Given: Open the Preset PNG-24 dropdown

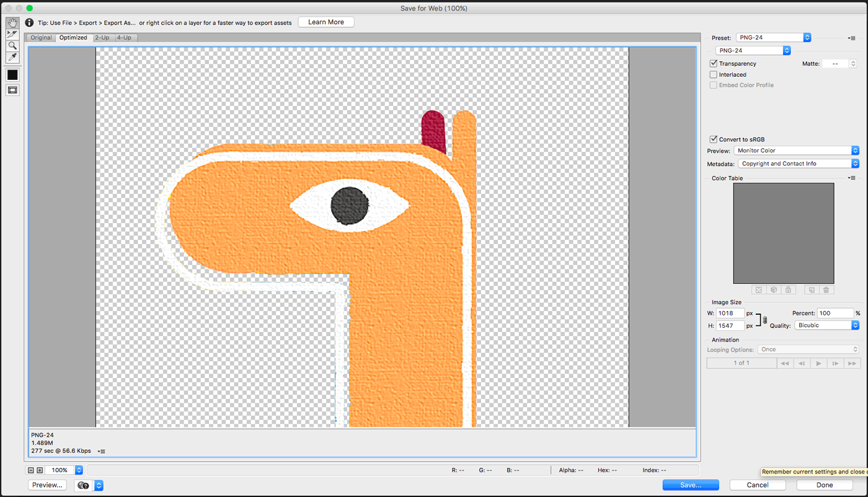Looking at the screenshot, I should point(773,38).
